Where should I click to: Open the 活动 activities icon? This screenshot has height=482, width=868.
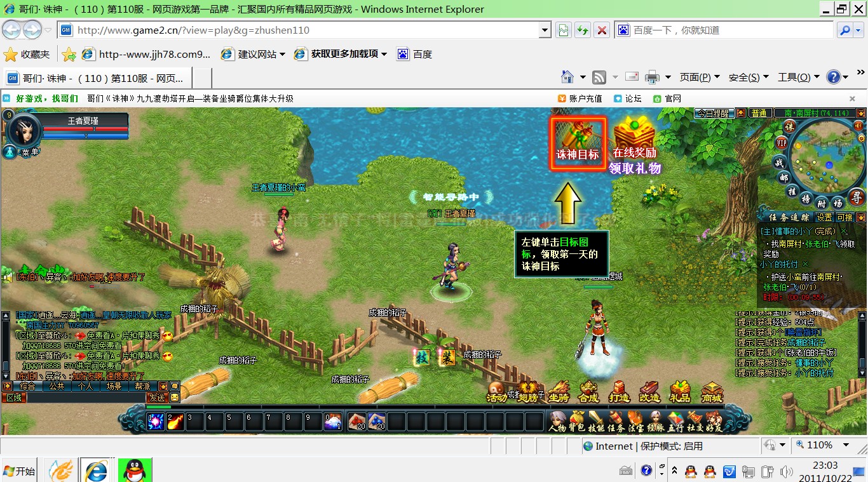pos(497,392)
